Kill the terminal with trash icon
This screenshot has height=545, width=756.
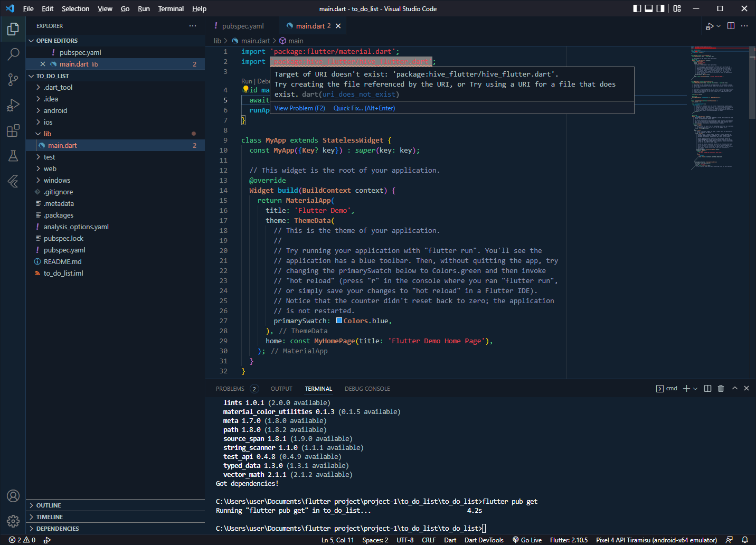coord(721,388)
